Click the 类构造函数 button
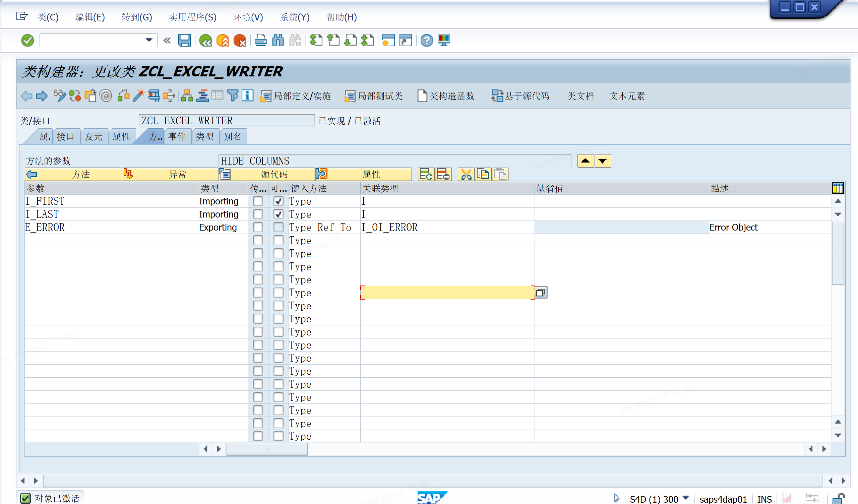This screenshot has height=504, width=858. point(446,96)
